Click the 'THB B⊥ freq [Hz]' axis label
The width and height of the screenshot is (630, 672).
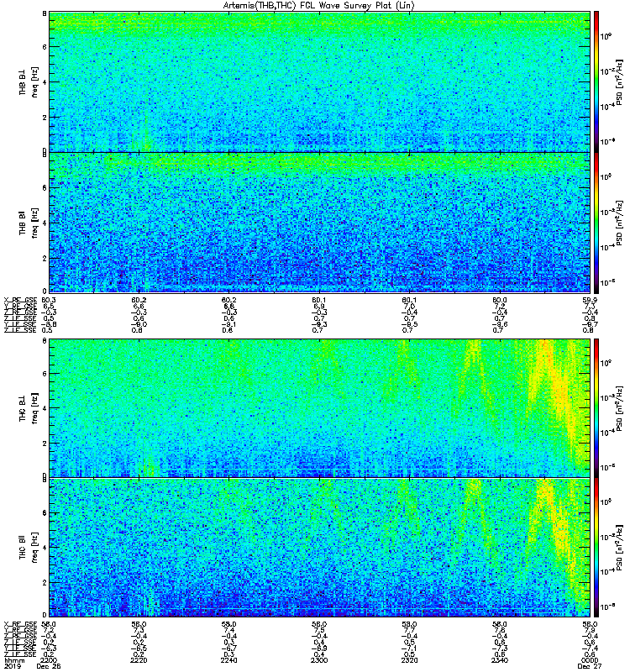(x=29, y=81)
